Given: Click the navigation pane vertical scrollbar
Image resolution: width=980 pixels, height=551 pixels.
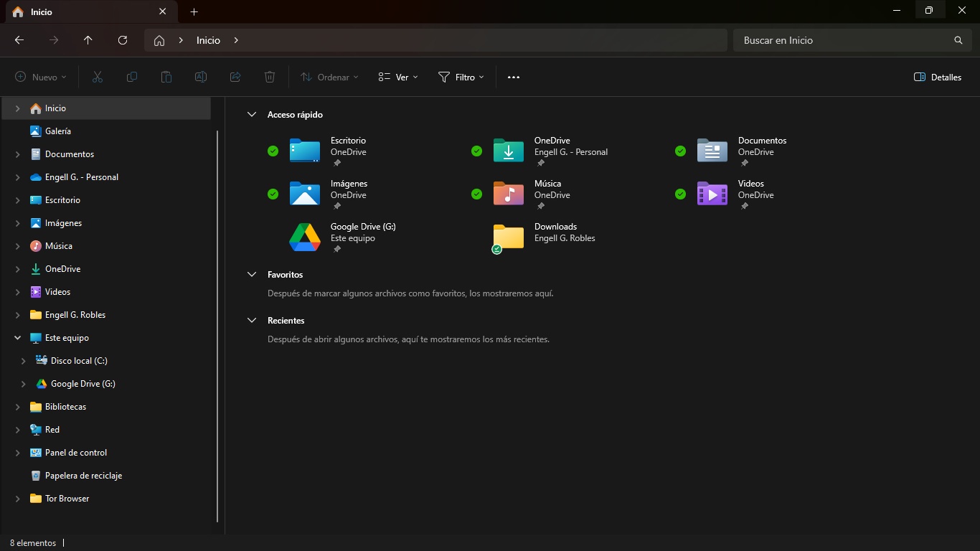Looking at the screenshot, I should pos(217,323).
